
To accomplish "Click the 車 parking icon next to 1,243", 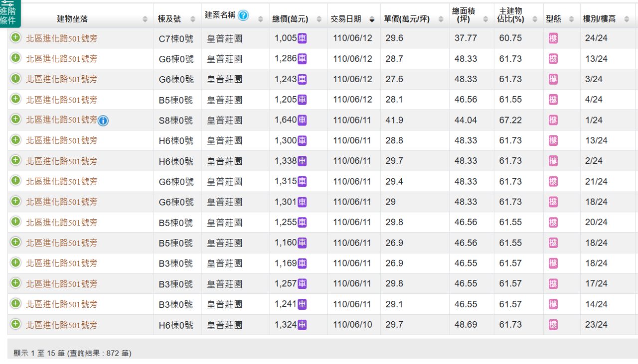I will (302, 79).
